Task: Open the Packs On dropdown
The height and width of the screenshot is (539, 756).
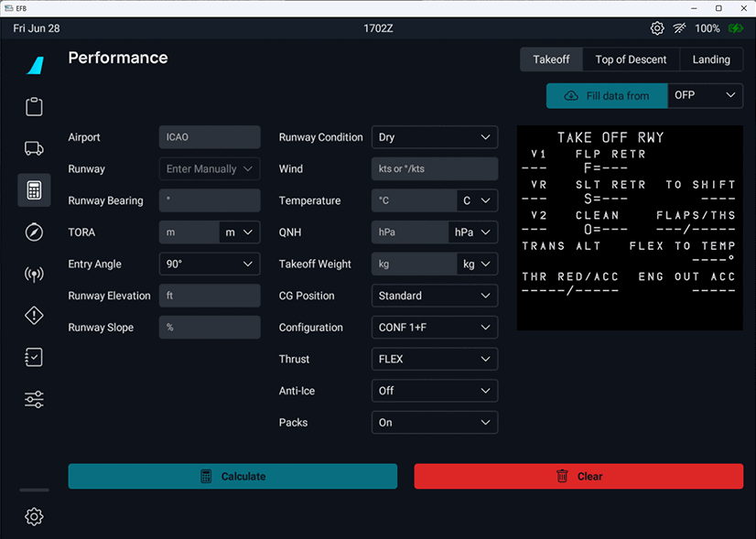Action: pos(435,423)
